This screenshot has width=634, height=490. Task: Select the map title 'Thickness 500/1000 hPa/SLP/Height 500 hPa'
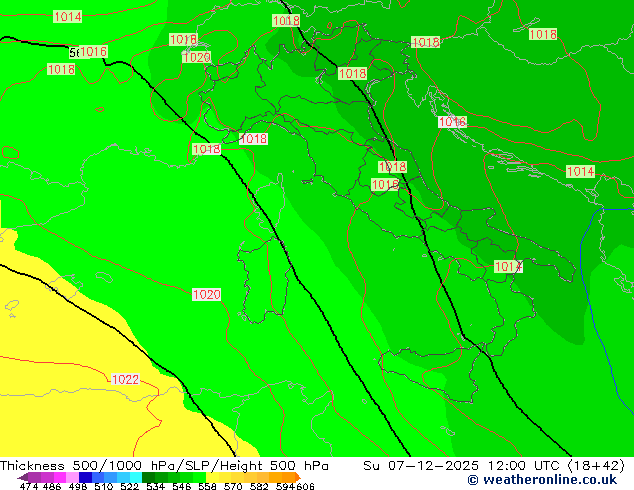(164, 466)
